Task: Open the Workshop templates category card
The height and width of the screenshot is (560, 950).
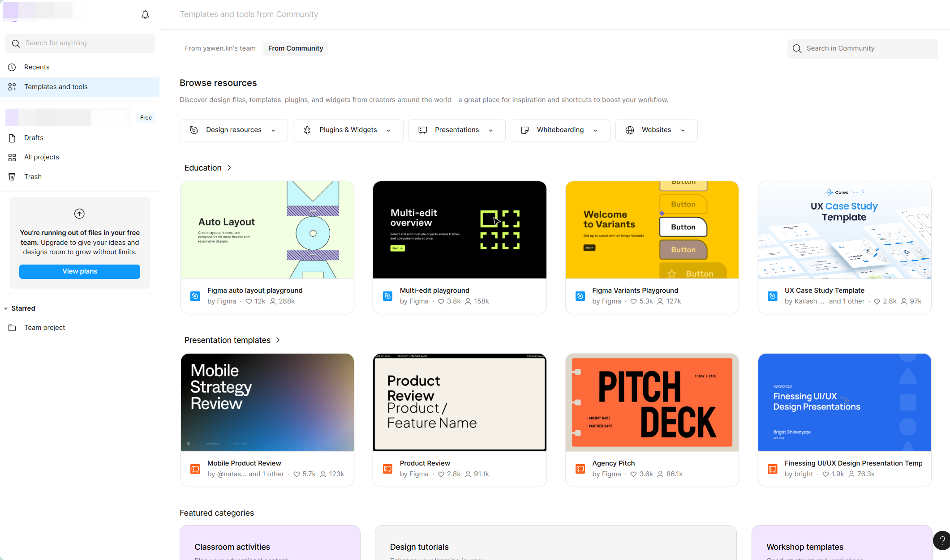Action: [842, 543]
